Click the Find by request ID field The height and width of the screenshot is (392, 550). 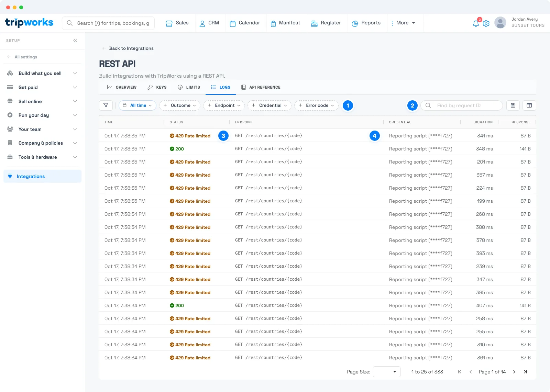[462, 105]
